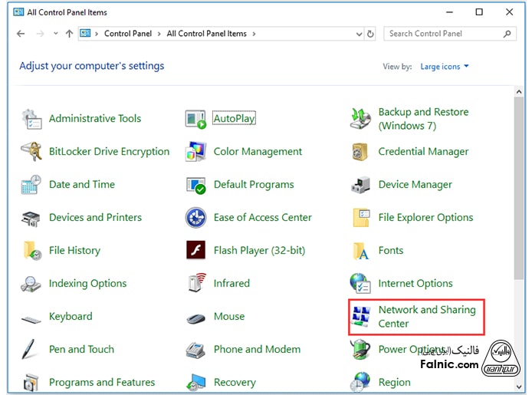Click the Color Management icon

196,152
